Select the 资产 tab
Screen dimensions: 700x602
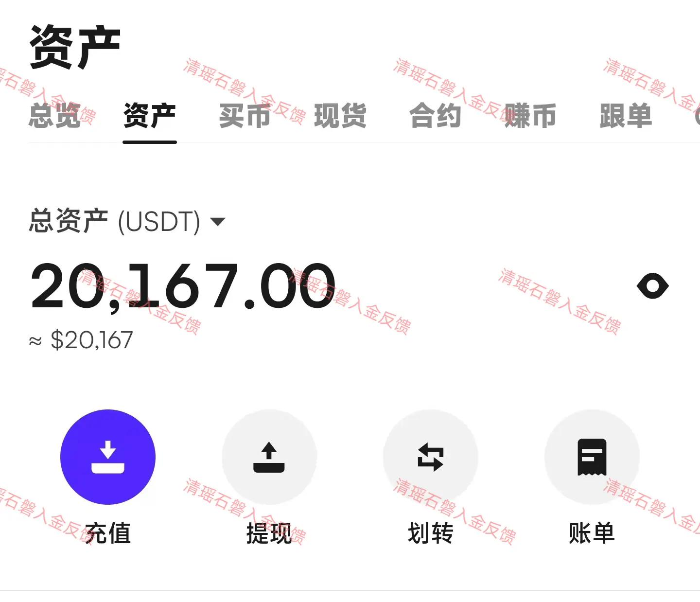pyautogui.click(x=150, y=116)
